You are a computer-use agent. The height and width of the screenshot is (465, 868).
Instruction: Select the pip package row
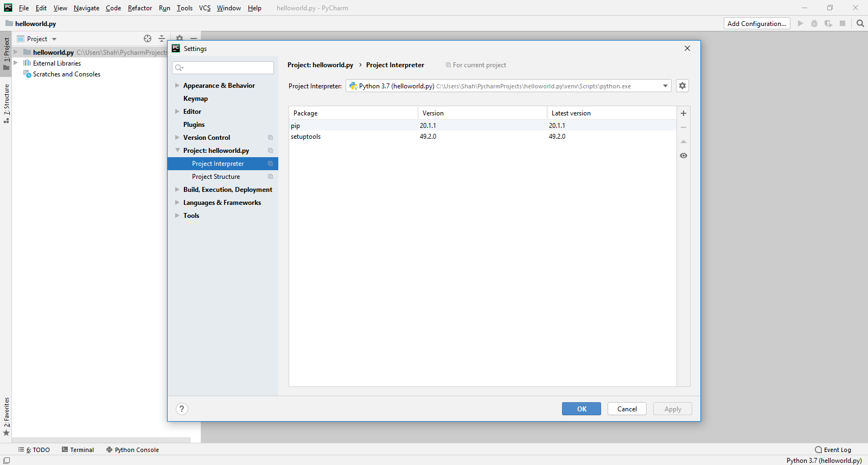(482, 125)
